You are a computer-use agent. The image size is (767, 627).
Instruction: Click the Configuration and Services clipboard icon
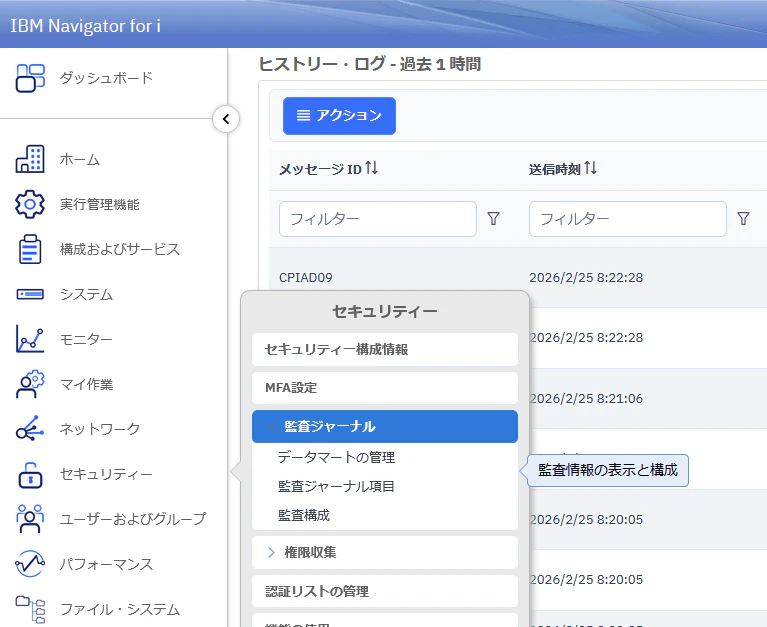point(30,249)
